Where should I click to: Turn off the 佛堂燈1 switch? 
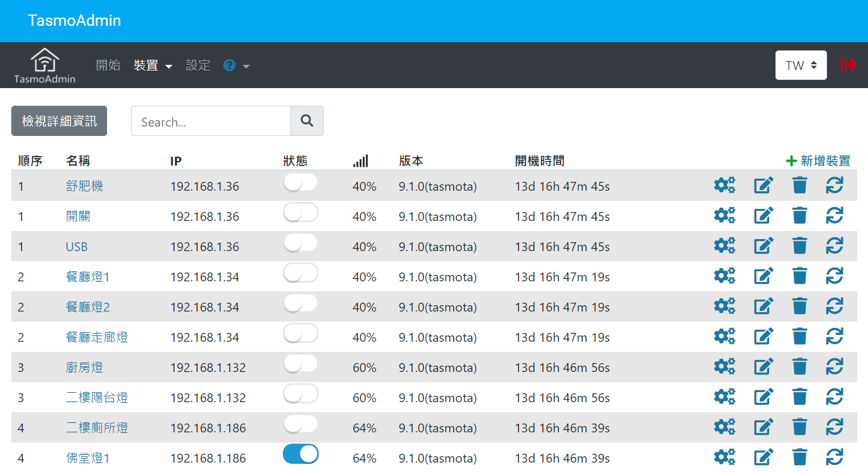(x=300, y=454)
